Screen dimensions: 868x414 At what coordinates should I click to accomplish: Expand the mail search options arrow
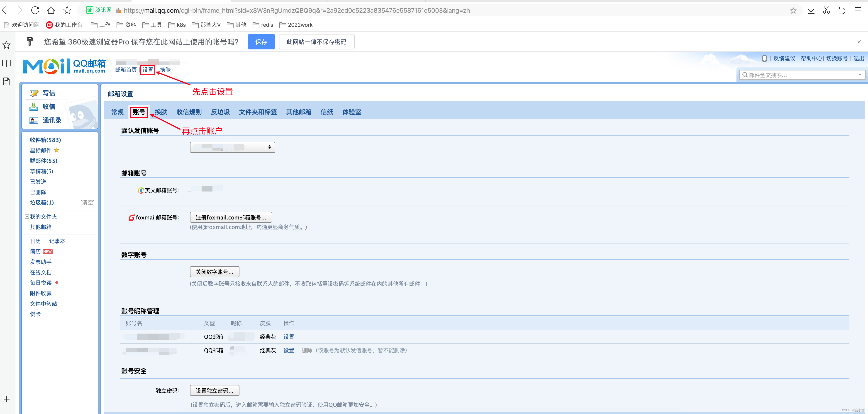coord(860,75)
